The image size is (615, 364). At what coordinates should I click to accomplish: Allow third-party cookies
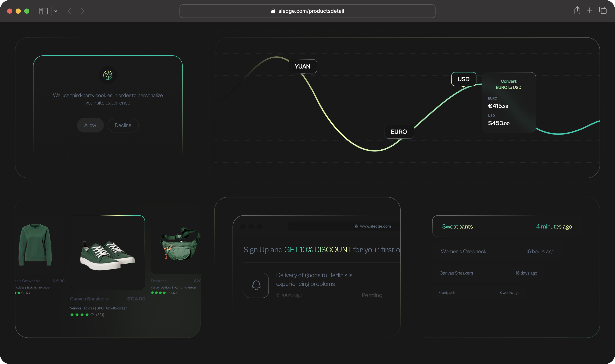point(90,125)
